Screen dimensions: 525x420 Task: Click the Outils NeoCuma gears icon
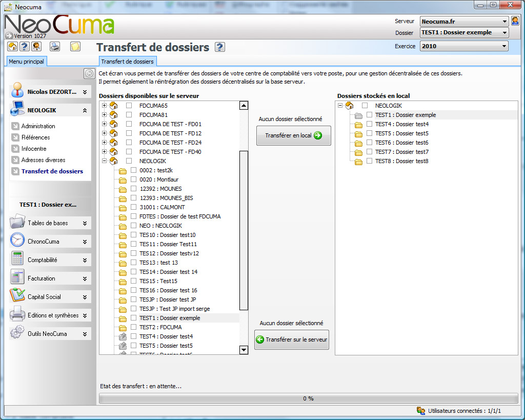pyautogui.click(x=17, y=332)
